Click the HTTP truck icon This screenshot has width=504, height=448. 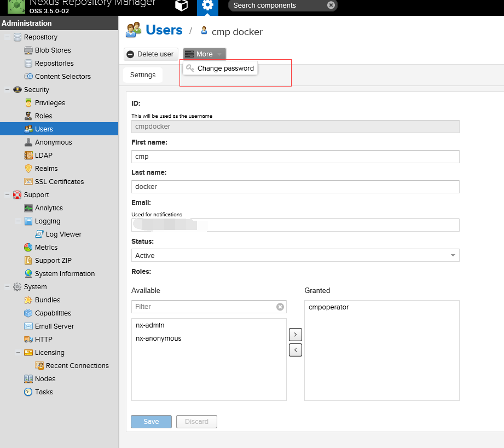[x=28, y=340]
